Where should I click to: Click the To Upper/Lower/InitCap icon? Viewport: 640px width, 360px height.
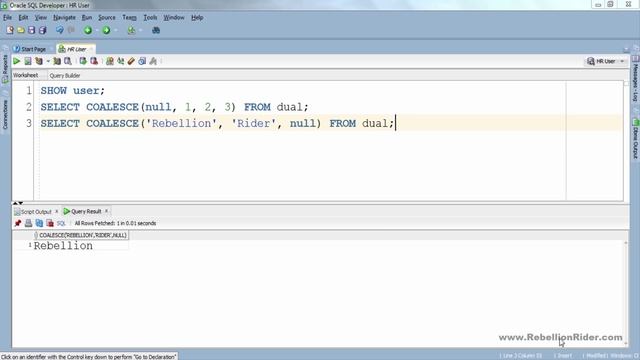pyautogui.click(x=120, y=61)
